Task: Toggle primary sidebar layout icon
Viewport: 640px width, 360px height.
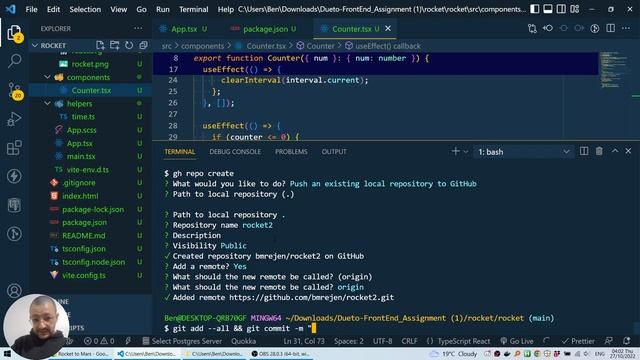Action: [x=535, y=9]
